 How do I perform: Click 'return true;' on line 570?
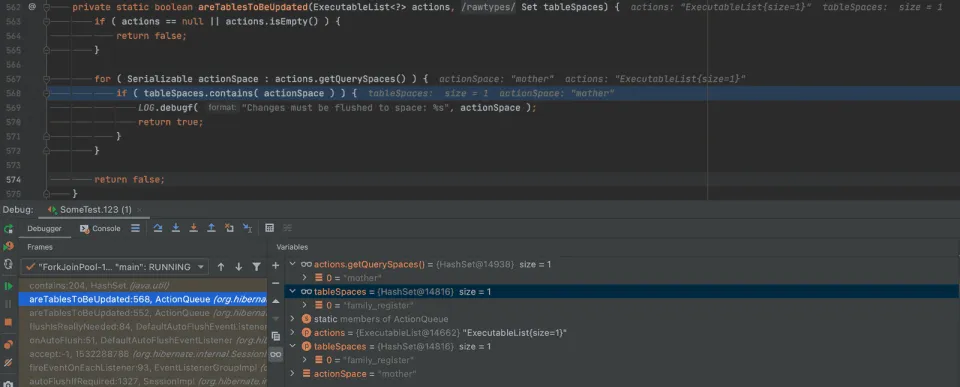click(170, 122)
